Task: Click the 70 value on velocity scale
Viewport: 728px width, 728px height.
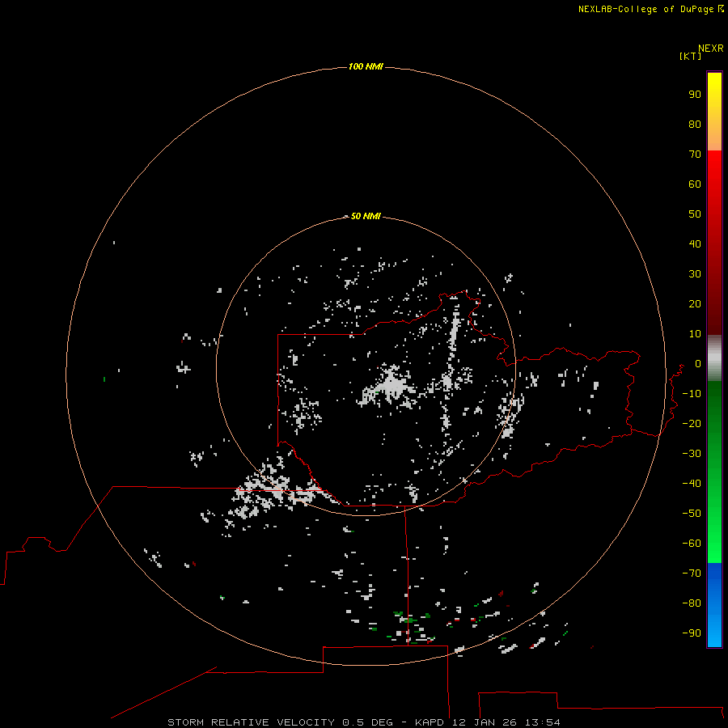Action: [695, 154]
